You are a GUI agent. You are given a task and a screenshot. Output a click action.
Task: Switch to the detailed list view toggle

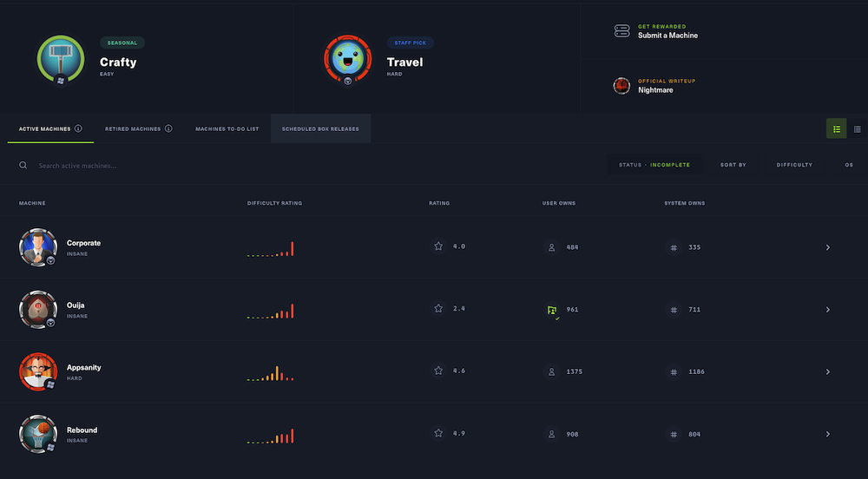click(837, 128)
